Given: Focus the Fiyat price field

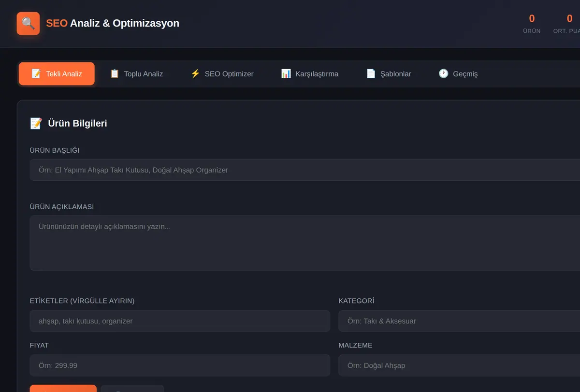Looking at the screenshot, I should (x=180, y=365).
